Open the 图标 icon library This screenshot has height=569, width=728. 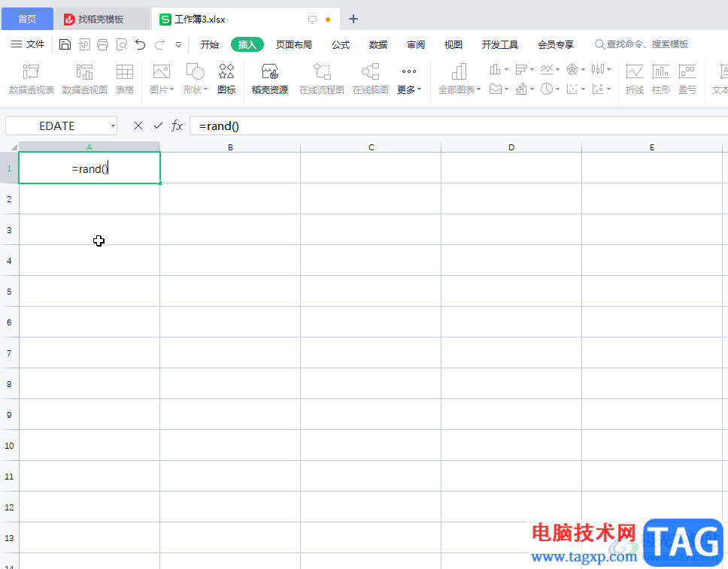pyautogui.click(x=226, y=79)
